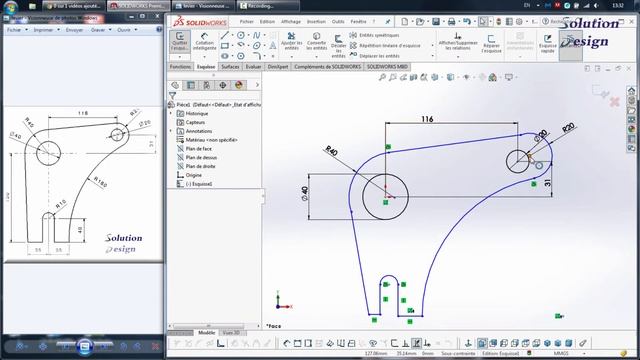Click the New document icon

[x=404, y=21]
